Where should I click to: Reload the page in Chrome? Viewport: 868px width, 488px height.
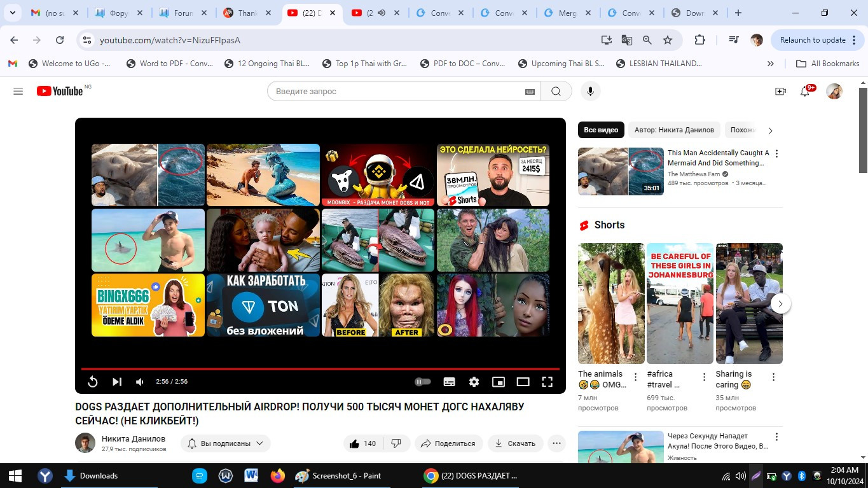pyautogui.click(x=60, y=39)
